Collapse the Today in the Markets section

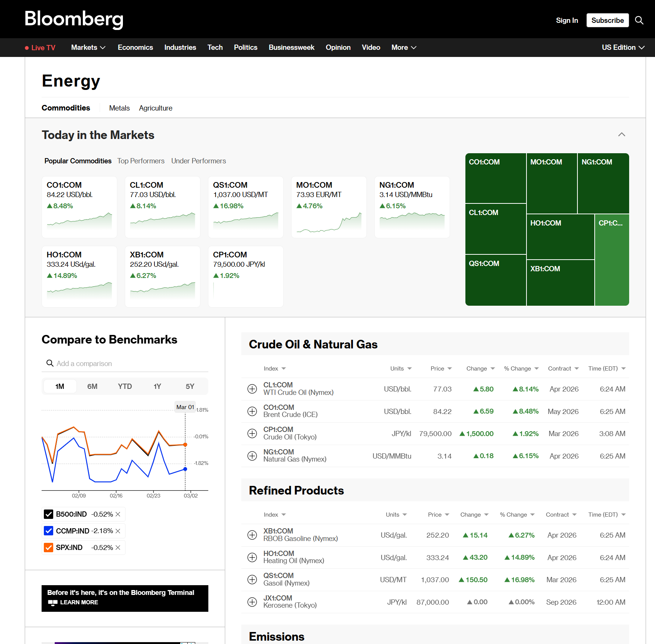[x=621, y=134]
